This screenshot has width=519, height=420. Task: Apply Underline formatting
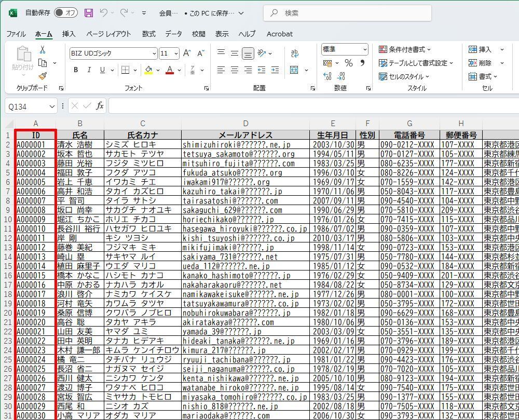point(102,70)
